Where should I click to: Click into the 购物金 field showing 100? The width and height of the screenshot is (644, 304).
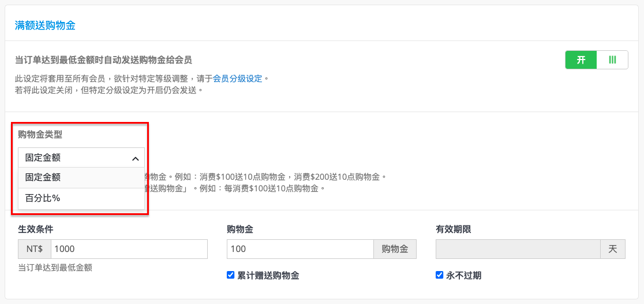click(x=300, y=249)
